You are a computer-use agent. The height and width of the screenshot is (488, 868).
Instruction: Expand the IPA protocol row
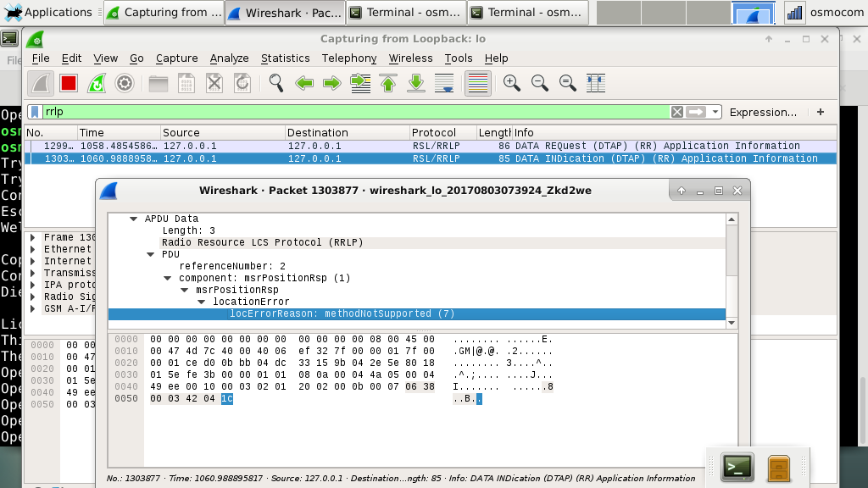tap(33, 285)
